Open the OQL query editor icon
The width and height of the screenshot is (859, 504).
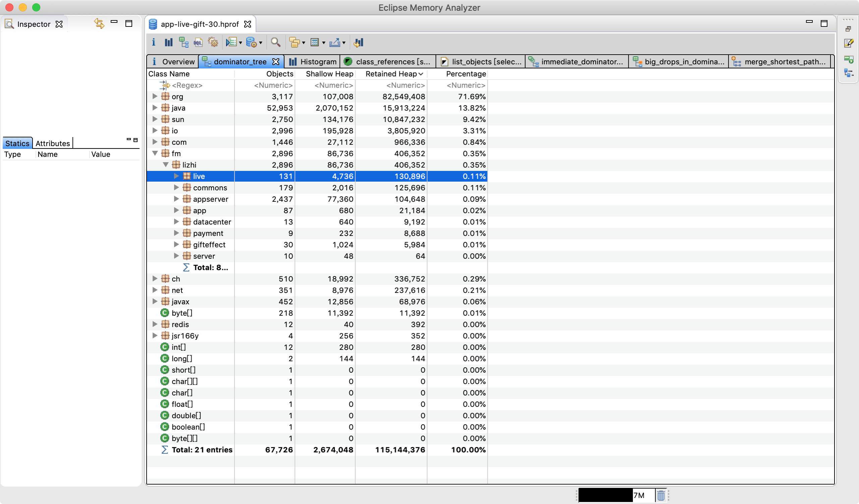coord(198,43)
